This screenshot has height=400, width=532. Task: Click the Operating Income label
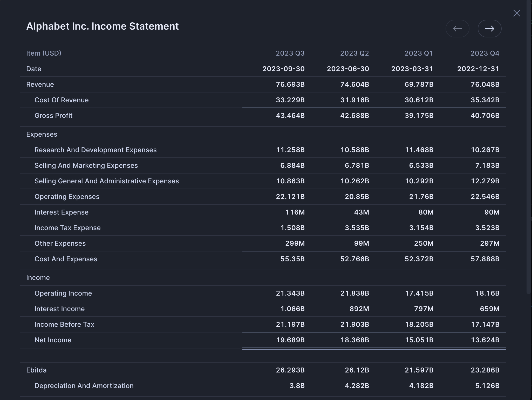tap(63, 293)
